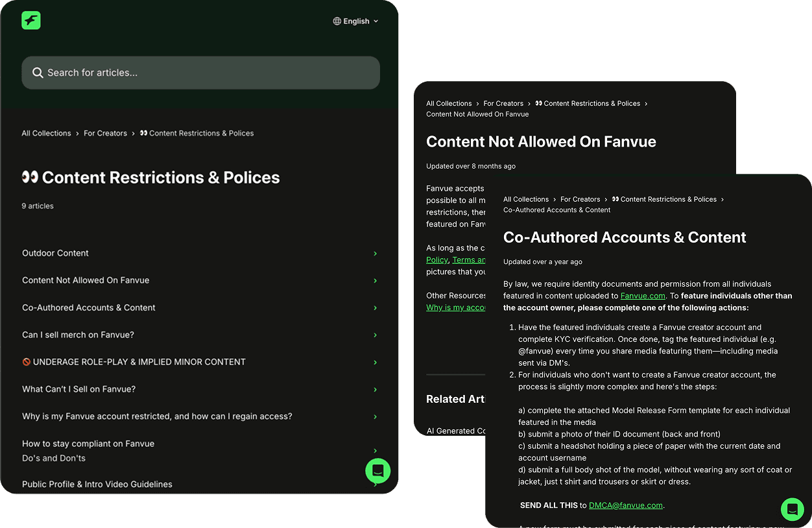
Task: Open Why is my Fanvue account restricted article
Action: [x=157, y=416]
